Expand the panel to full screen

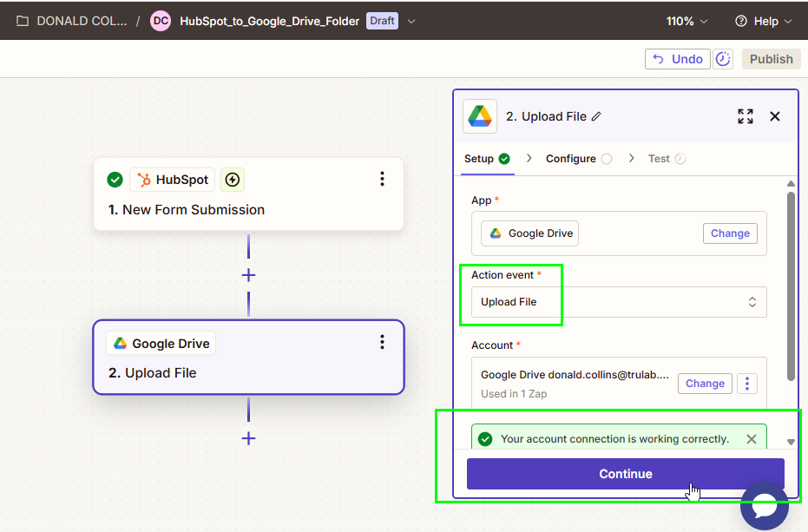click(746, 116)
